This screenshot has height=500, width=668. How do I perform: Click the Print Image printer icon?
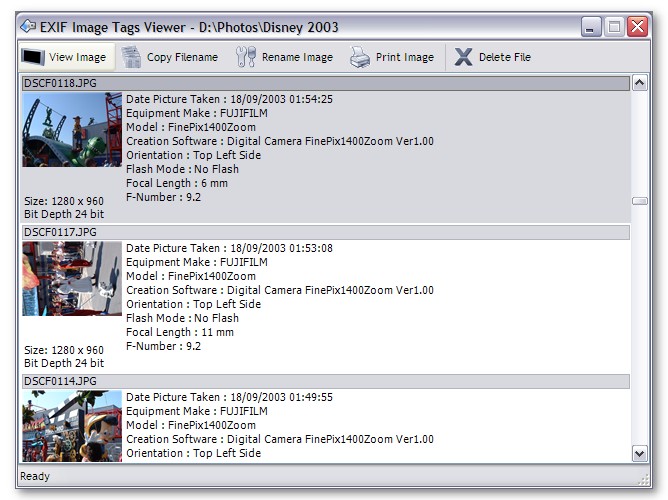[360, 57]
